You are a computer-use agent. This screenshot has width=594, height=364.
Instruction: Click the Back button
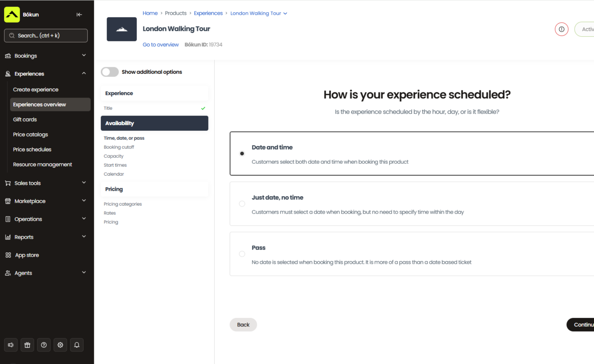point(243,325)
